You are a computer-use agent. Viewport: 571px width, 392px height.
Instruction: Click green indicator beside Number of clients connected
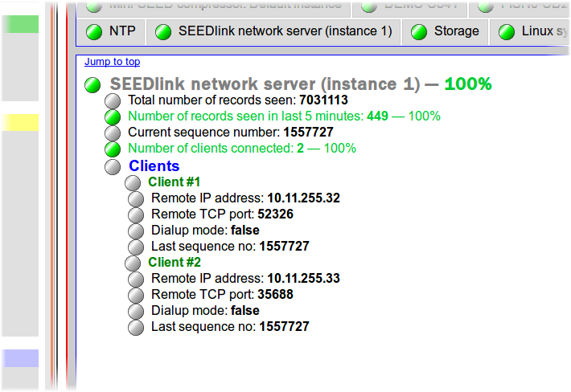(x=113, y=149)
